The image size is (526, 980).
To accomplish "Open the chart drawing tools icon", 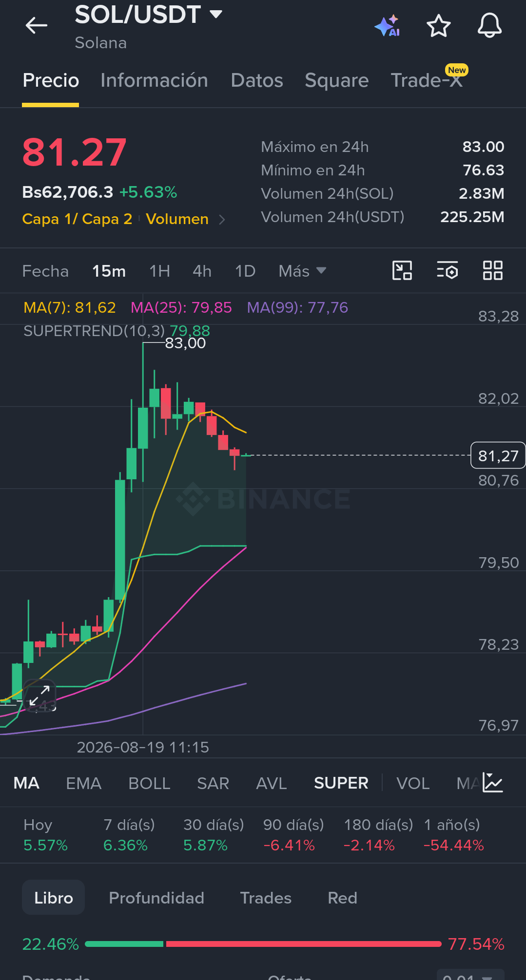I will (x=402, y=270).
